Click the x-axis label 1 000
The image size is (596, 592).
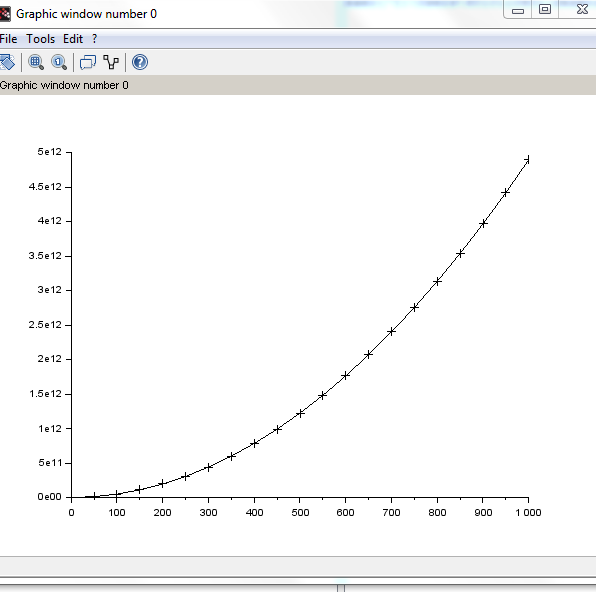(x=528, y=513)
